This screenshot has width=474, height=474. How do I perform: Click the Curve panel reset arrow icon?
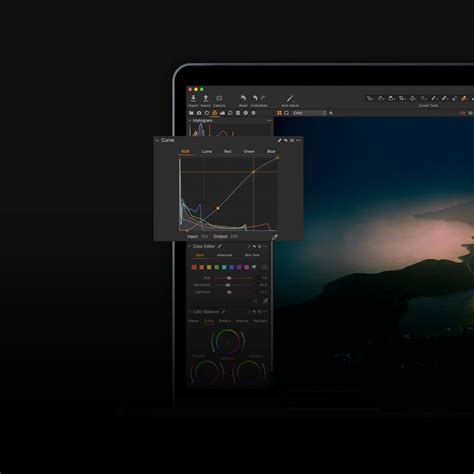click(286, 140)
